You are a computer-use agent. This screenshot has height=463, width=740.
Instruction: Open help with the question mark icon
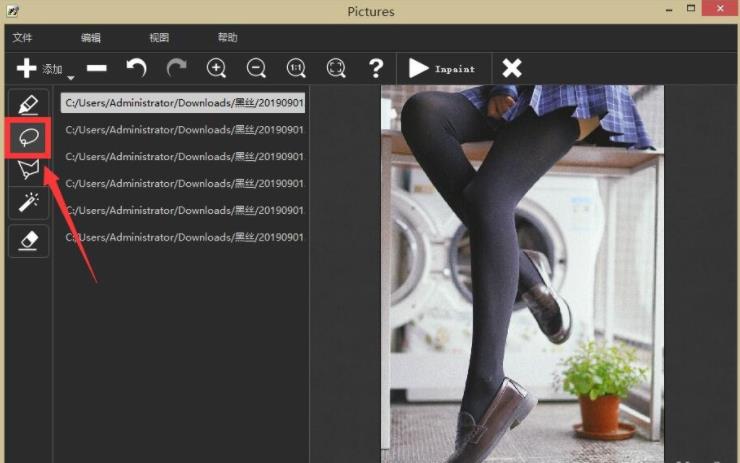pos(376,68)
